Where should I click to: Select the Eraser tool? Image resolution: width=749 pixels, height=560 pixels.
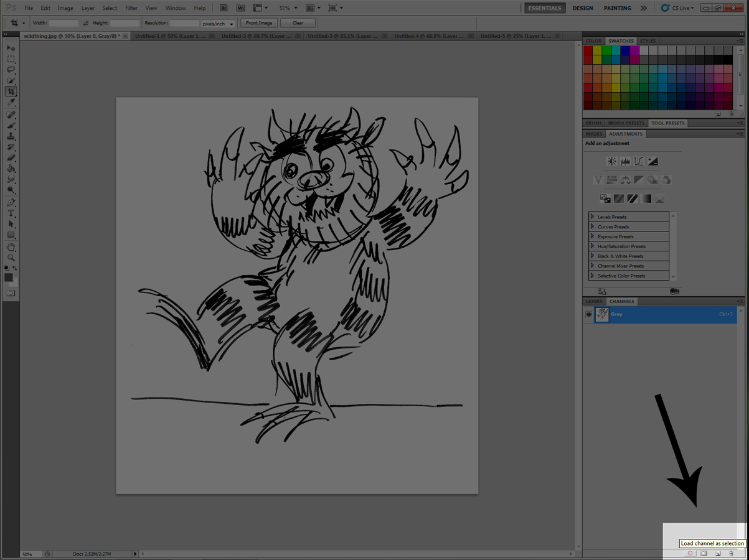pyautogui.click(x=11, y=157)
